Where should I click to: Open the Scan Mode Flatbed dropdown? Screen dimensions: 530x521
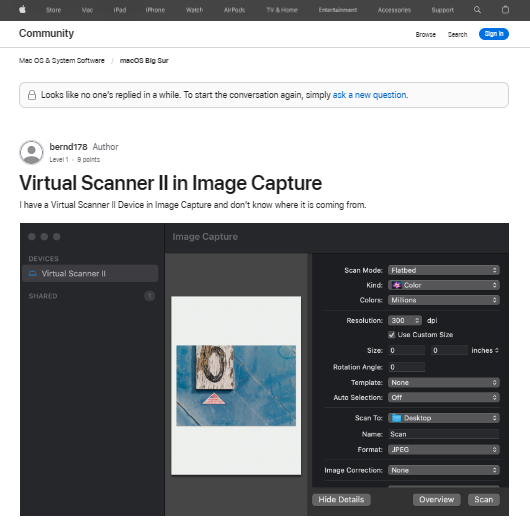443,270
